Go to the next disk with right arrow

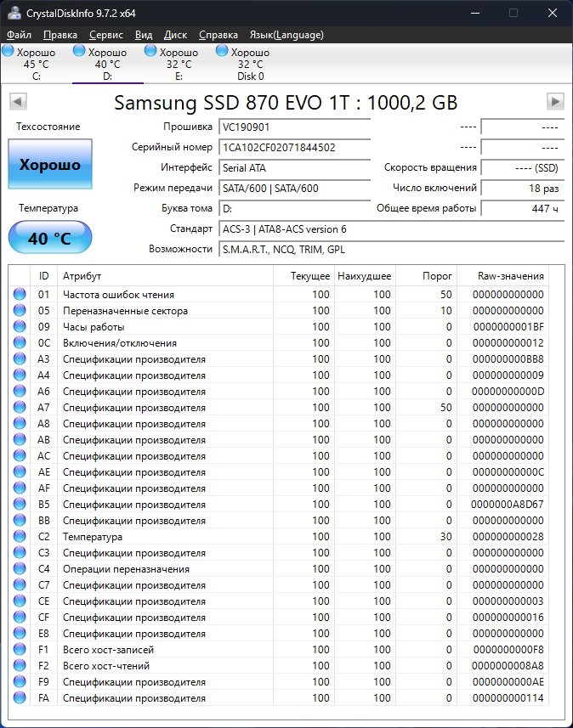click(555, 102)
